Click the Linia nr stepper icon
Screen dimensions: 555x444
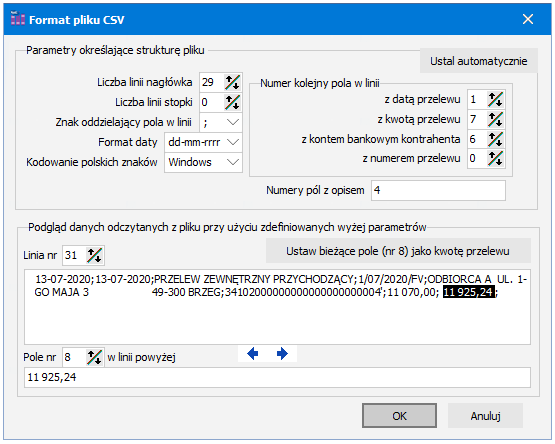click(x=95, y=255)
